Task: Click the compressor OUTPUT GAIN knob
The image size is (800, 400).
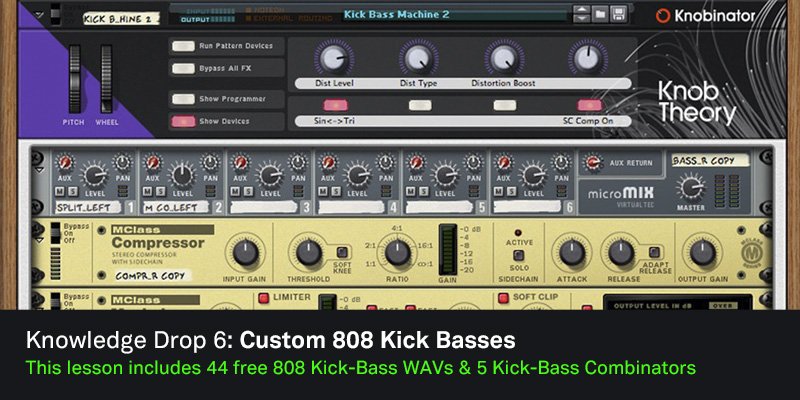Action: click(x=703, y=253)
